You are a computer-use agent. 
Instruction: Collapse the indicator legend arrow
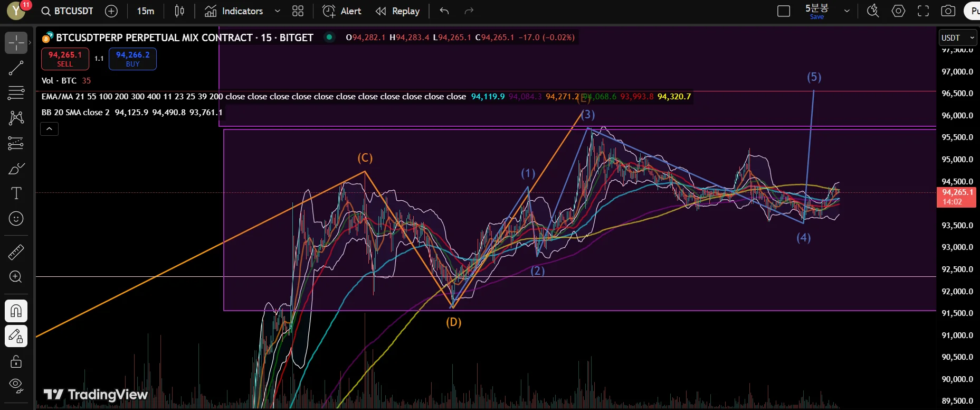pyautogui.click(x=49, y=128)
